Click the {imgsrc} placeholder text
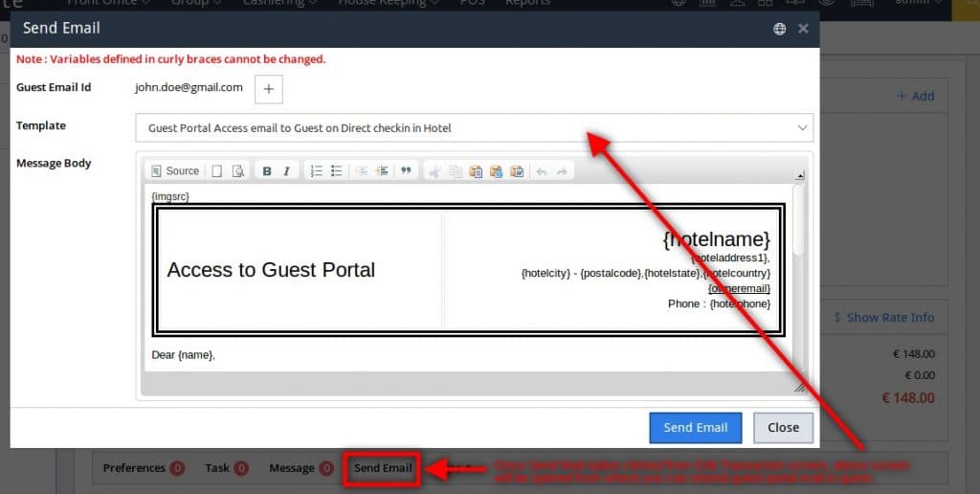The width and height of the screenshot is (980, 494). (170, 196)
